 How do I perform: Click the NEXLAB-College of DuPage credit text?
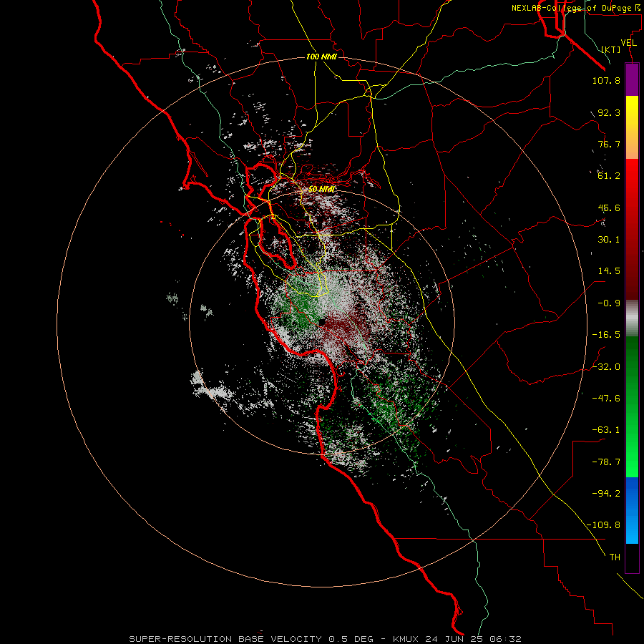coord(575,8)
